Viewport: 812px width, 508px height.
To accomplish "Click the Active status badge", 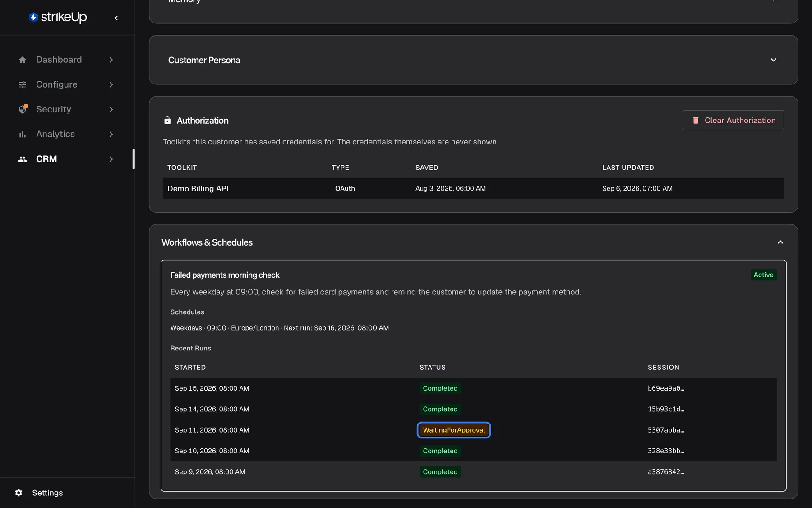I will [x=763, y=275].
